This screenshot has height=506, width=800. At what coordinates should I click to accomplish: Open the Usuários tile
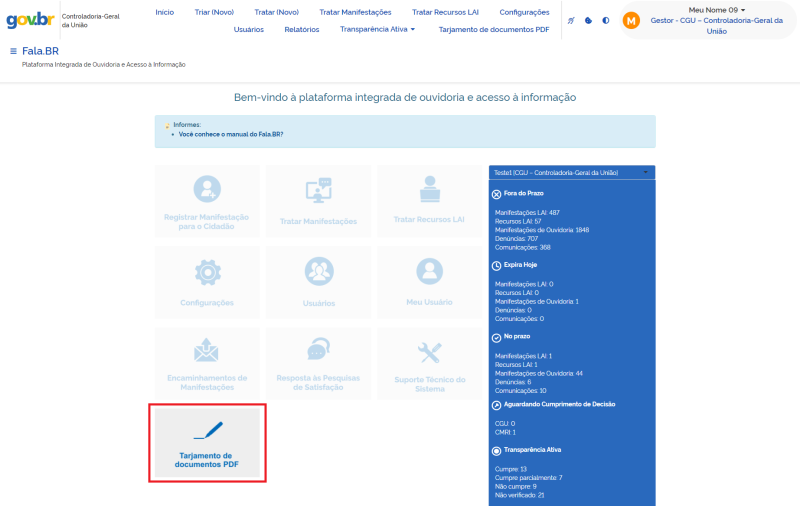click(x=318, y=282)
